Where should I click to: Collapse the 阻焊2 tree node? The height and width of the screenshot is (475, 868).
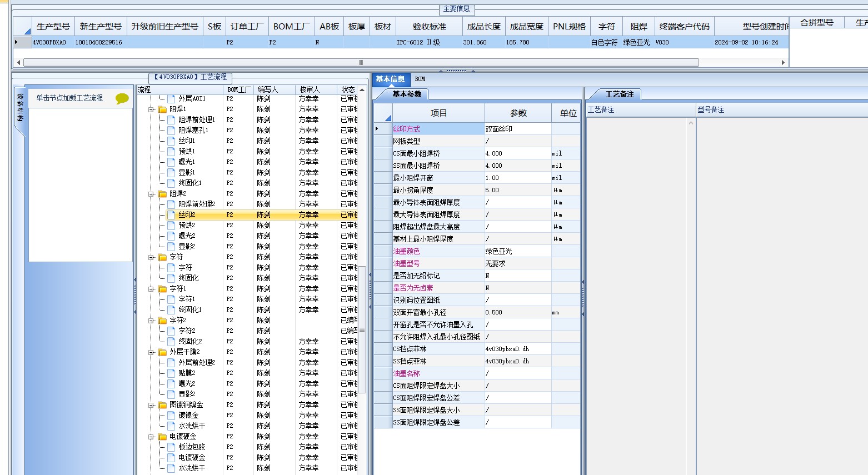[151, 194]
